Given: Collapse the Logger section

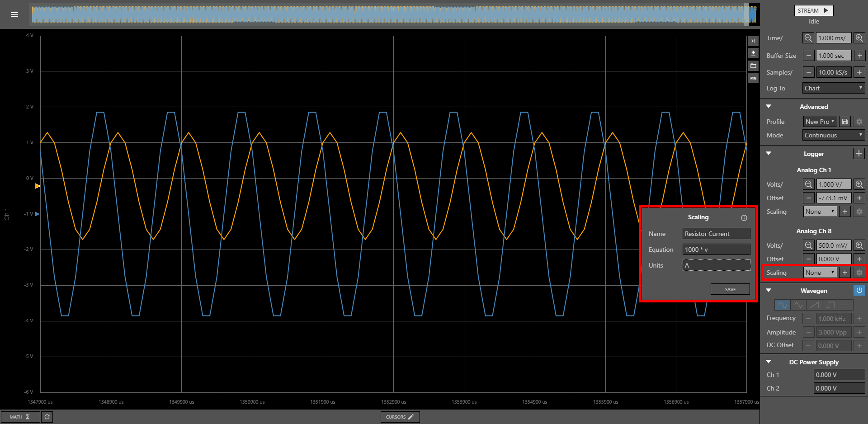Looking at the screenshot, I should (x=769, y=153).
